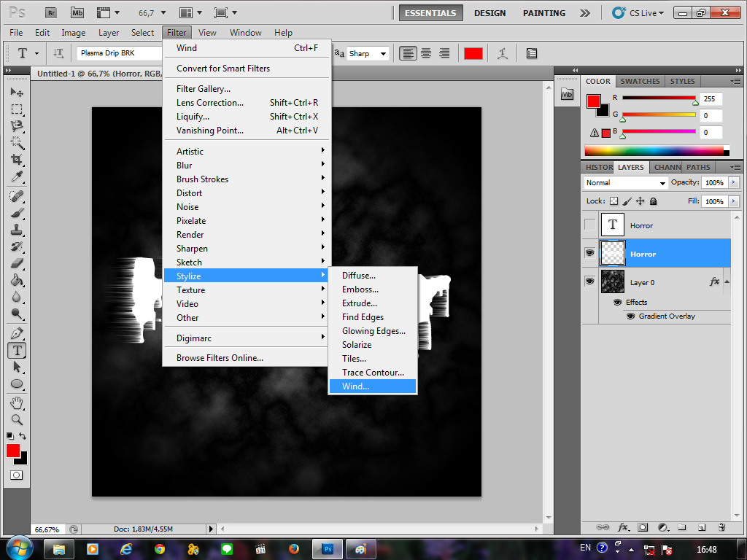
Task: Select the Dodge tool
Action: (x=17, y=314)
